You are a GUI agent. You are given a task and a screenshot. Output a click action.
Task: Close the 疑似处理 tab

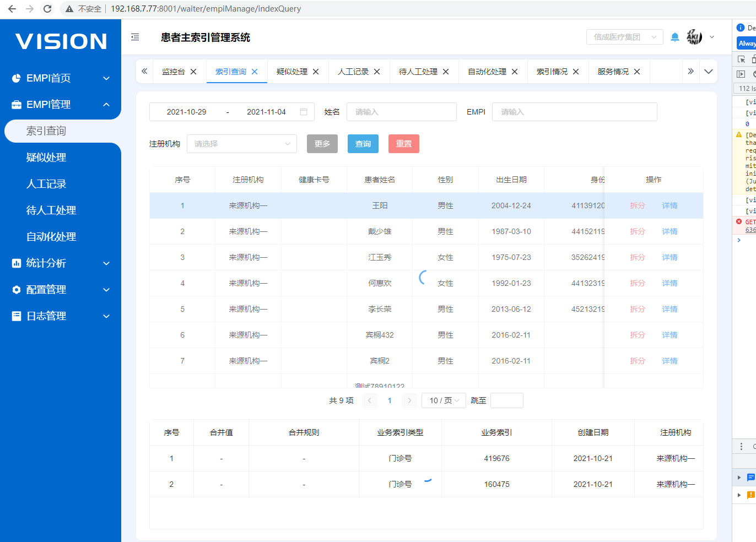tap(316, 72)
